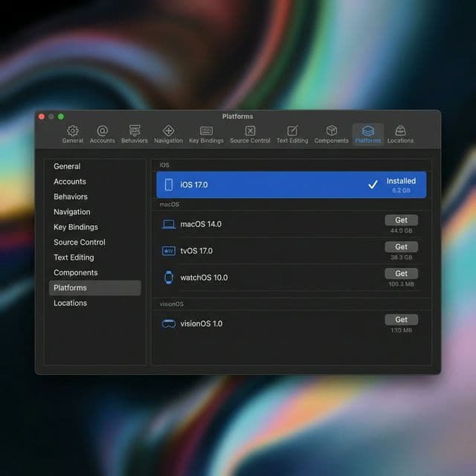
Task: Open the Source Control toolbar icon
Action: click(x=250, y=134)
